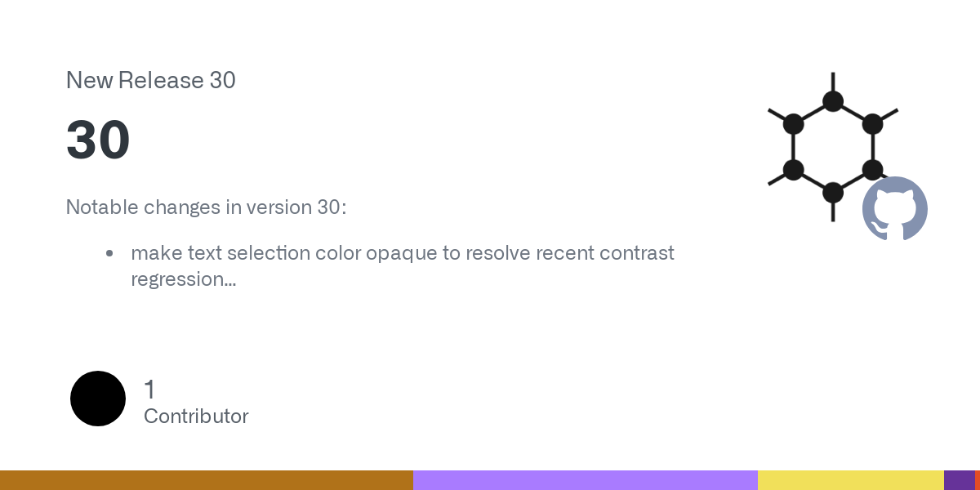980x490 pixels.
Task: Click the upper-right node of hexagon logo
Action: (x=872, y=124)
